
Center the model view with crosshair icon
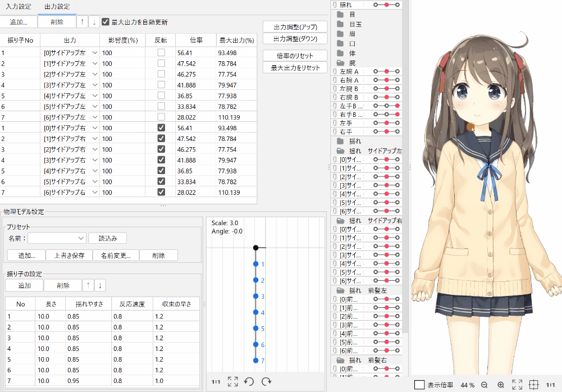(x=534, y=385)
